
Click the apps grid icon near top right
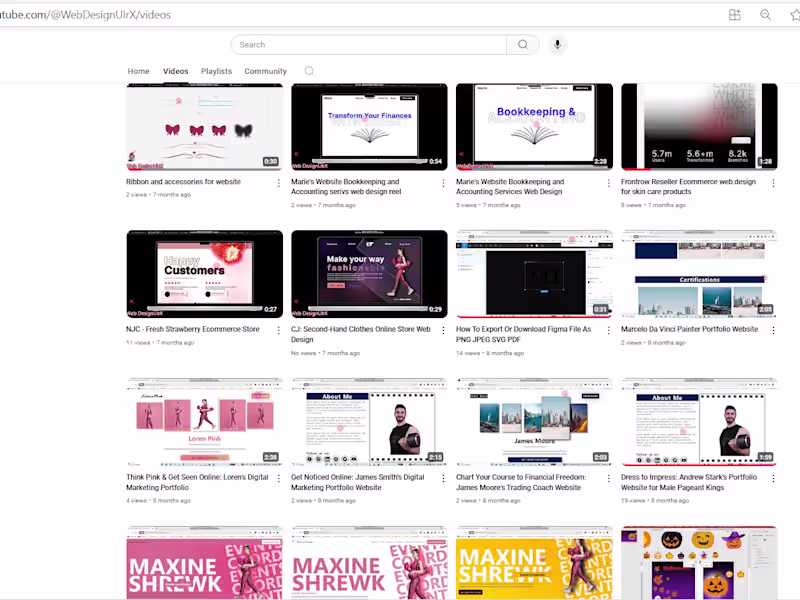point(734,14)
